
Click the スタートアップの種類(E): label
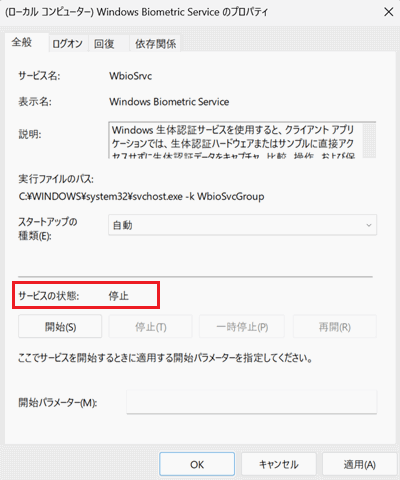pyautogui.click(x=48, y=229)
